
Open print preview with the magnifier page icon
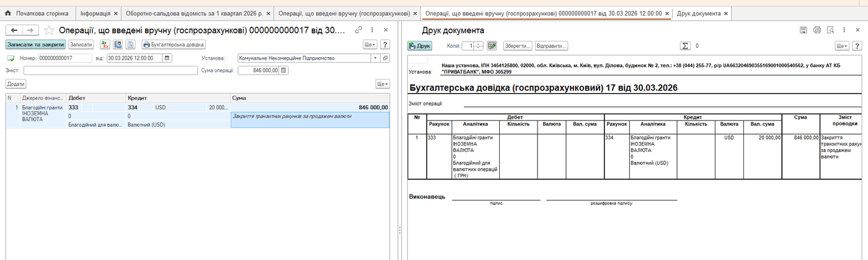(830, 30)
